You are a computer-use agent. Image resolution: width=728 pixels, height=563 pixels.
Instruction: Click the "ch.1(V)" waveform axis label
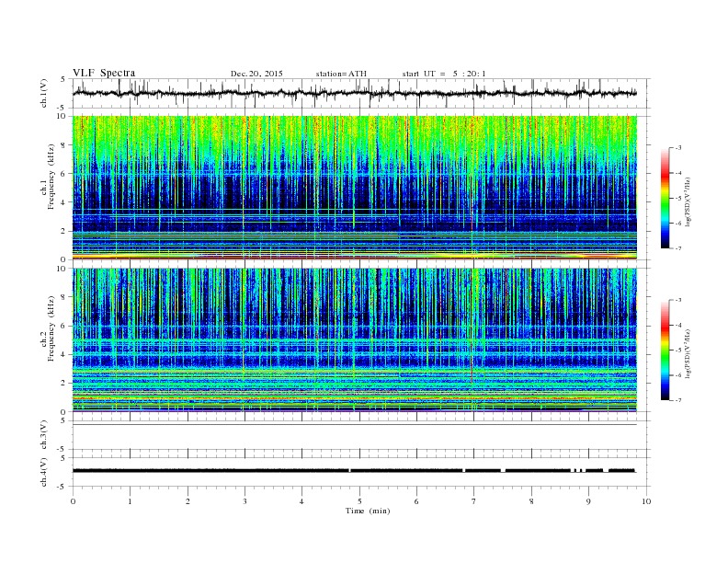pyautogui.click(x=44, y=93)
